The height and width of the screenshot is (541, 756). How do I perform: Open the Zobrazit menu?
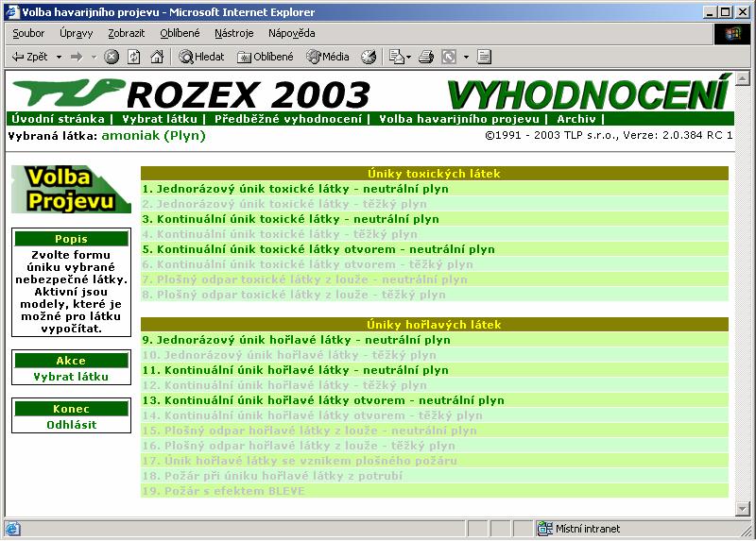coord(127,33)
